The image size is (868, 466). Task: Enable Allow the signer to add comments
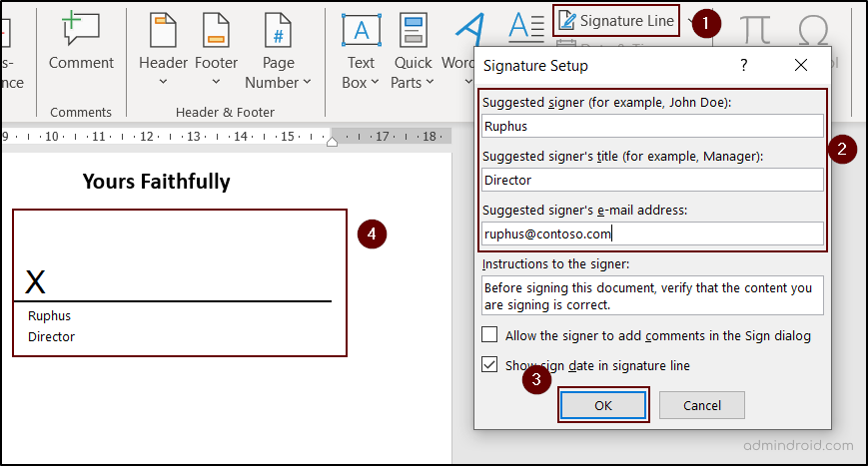point(489,335)
